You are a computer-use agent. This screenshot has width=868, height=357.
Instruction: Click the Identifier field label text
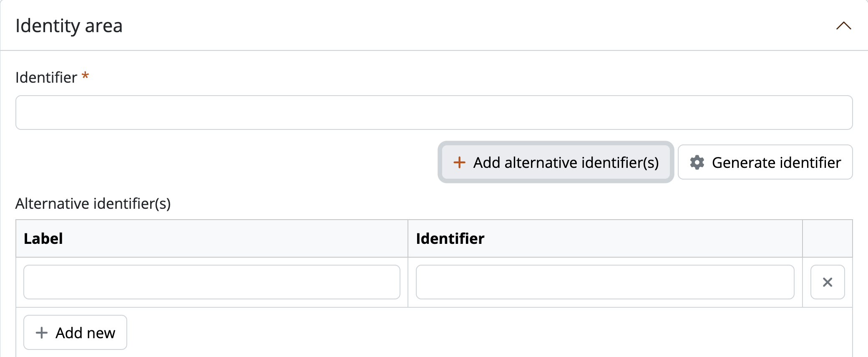click(x=46, y=78)
